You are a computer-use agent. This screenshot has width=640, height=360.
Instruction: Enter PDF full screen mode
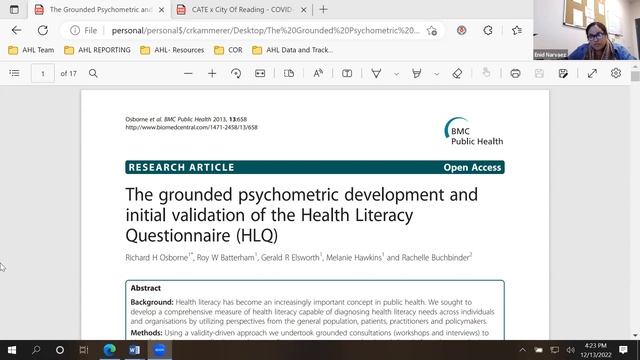click(592, 73)
